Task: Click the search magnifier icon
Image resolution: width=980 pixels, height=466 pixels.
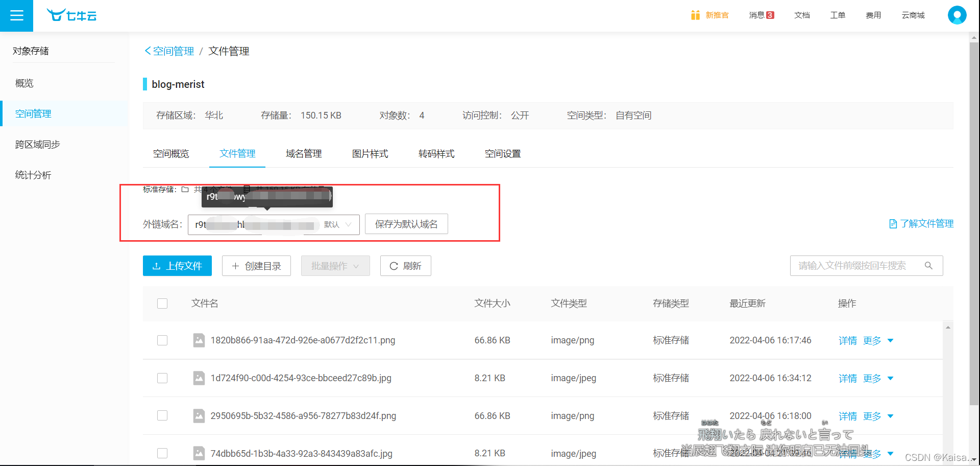Action: tap(928, 265)
